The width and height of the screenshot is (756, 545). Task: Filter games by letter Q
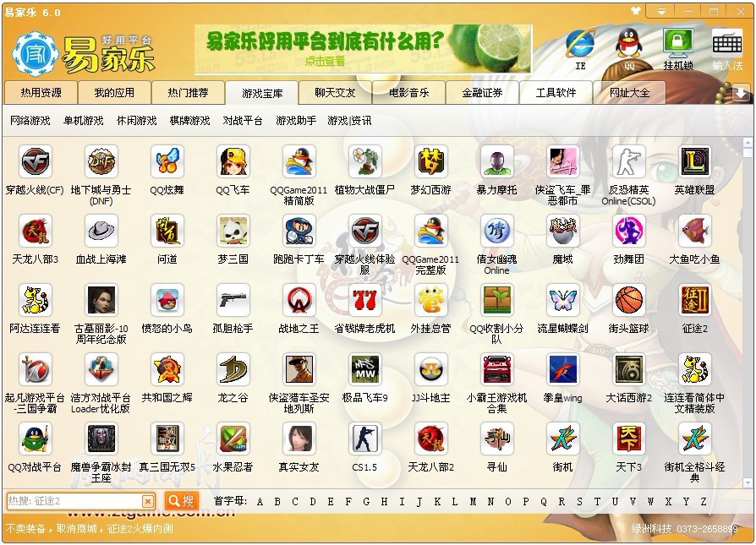click(x=544, y=502)
